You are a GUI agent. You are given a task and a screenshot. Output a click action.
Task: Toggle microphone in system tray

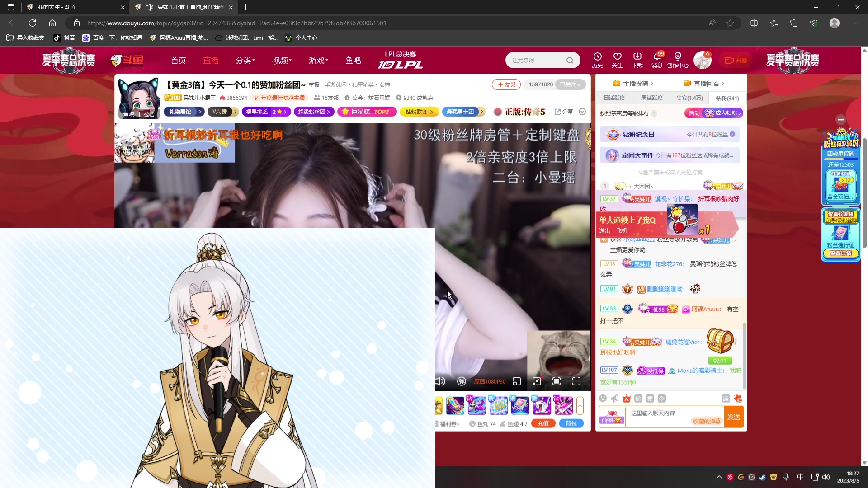(786, 477)
